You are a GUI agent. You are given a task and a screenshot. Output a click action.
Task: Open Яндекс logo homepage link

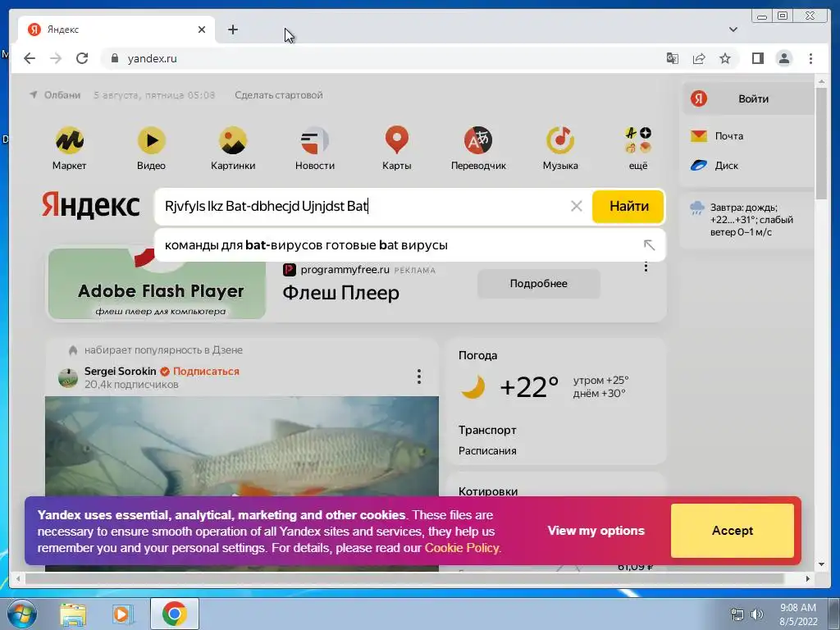[x=91, y=205]
